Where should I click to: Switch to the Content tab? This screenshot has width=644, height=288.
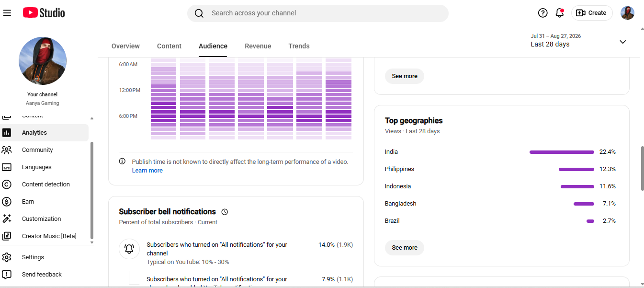click(169, 46)
